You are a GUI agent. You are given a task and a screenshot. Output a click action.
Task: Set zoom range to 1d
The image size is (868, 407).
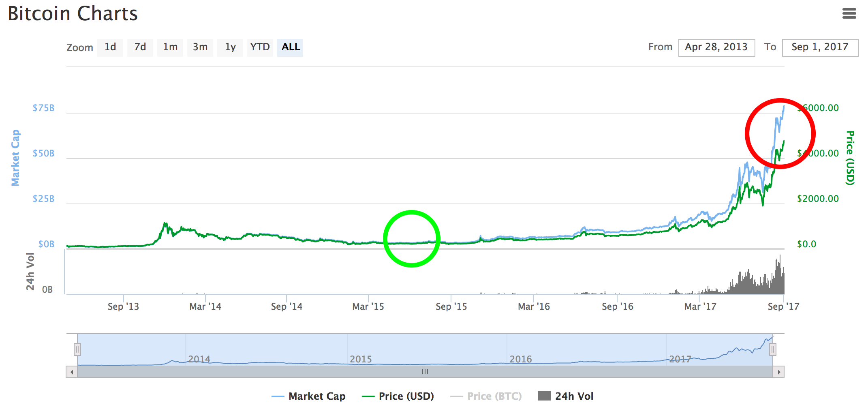point(110,47)
